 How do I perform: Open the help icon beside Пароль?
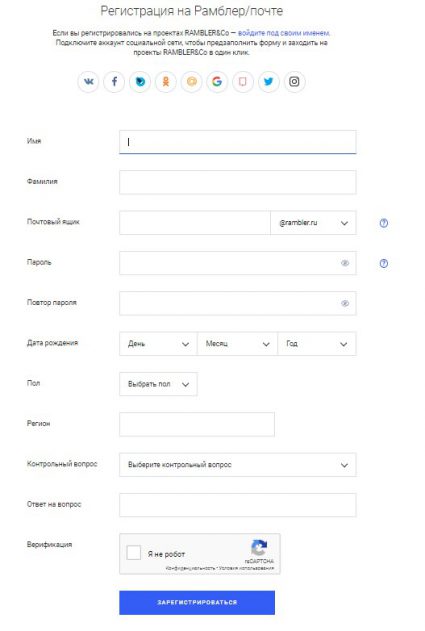point(384,263)
